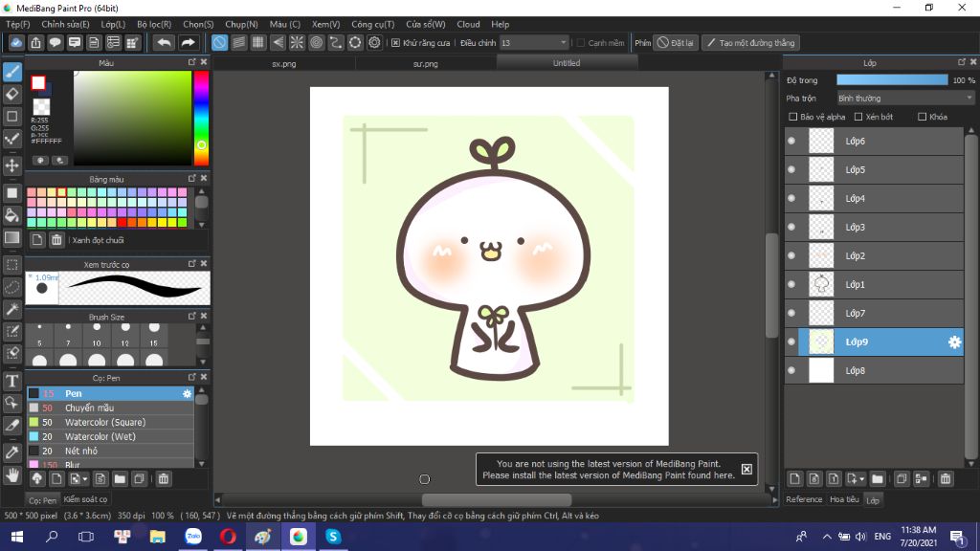Click the foreground color swatch
This screenshot has width=980, height=551.
[x=38, y=82]
